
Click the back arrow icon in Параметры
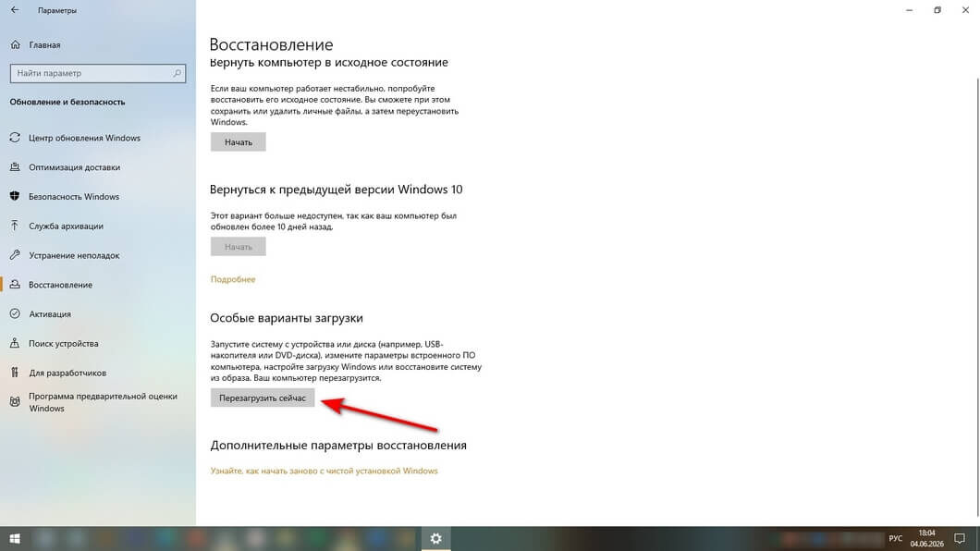pyautogui.click(x=15, y=10)
